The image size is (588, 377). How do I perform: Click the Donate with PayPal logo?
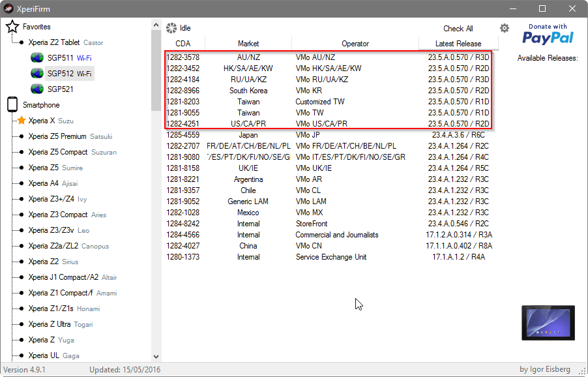tap(548, 34)
